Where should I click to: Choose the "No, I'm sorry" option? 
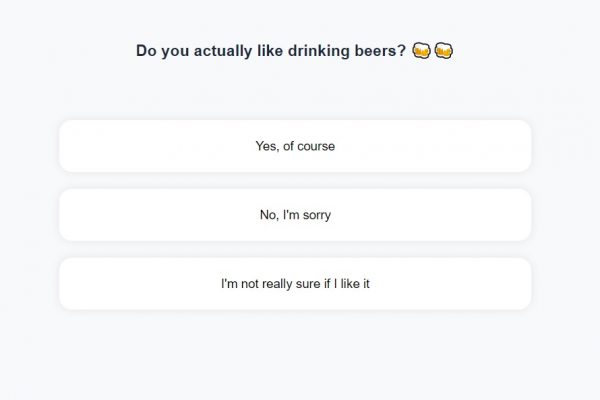(295, 215)
